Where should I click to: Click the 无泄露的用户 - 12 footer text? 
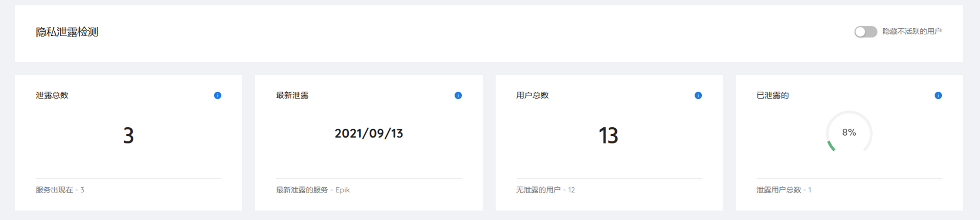545,190
